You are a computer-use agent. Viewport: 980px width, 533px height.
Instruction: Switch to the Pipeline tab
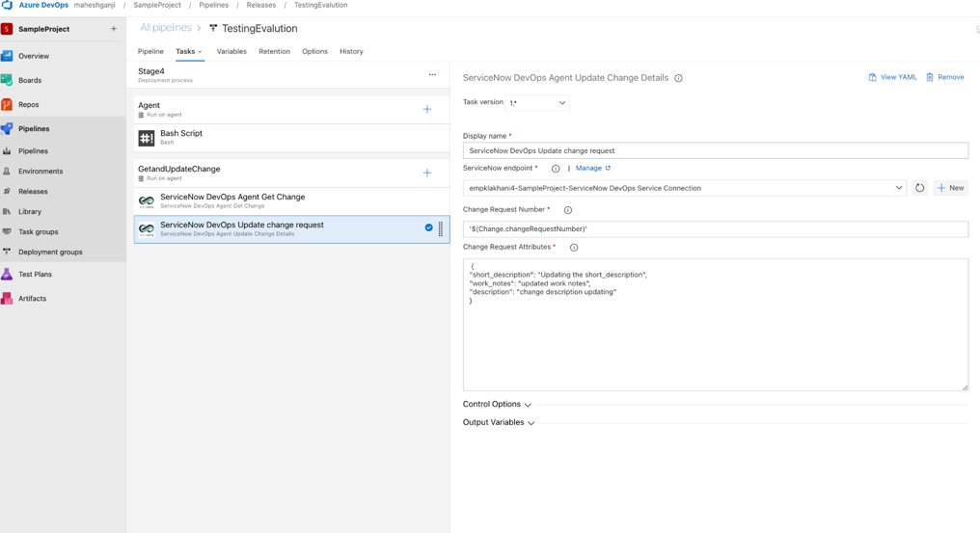point(150,51)
